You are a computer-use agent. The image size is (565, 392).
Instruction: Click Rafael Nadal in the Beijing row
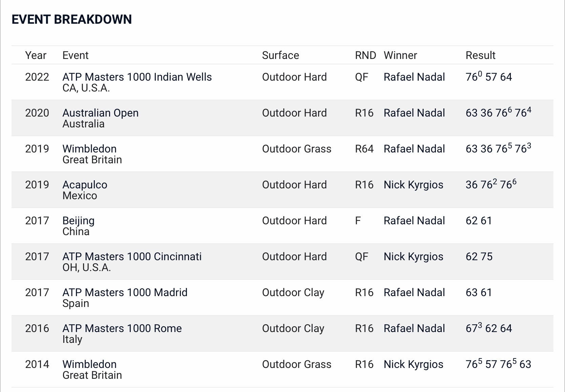[414, 221]
